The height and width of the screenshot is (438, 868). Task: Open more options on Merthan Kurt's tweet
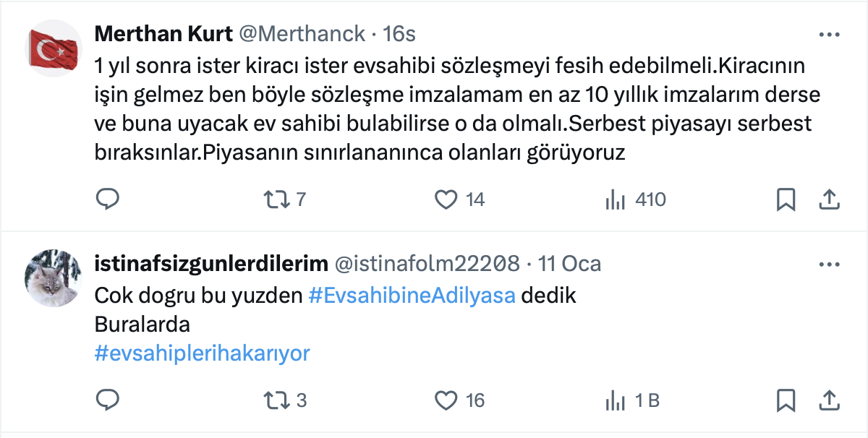[829, 35]
